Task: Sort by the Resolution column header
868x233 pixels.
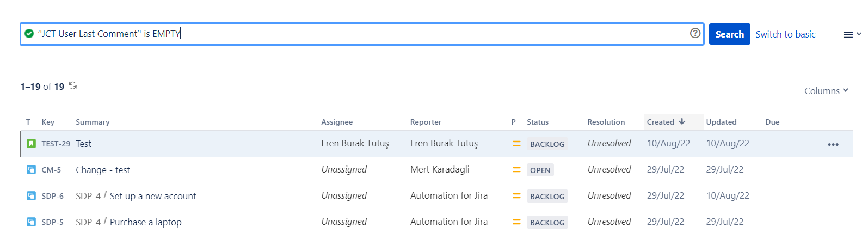Action: (x=606, y=122)
